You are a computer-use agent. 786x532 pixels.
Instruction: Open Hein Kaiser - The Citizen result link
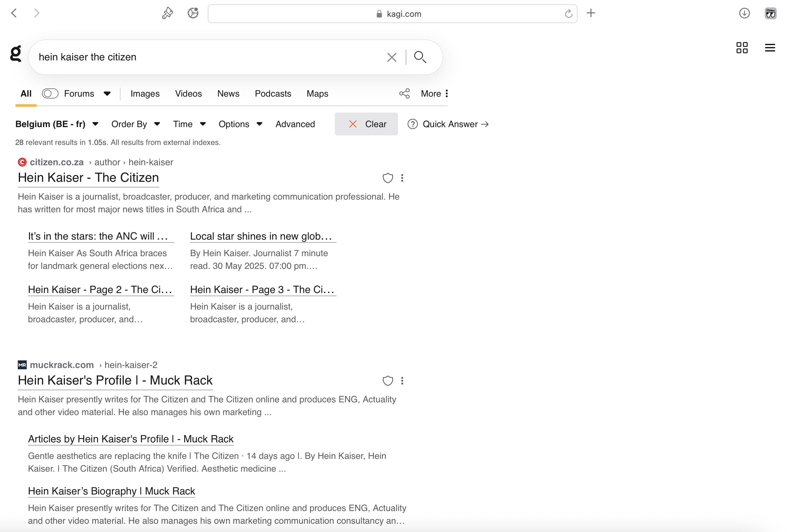pyautogui.click(x=88, y=178)
